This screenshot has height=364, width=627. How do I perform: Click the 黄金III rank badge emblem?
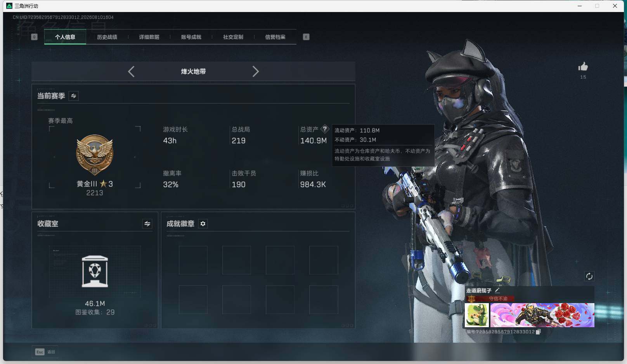[95, 155]
